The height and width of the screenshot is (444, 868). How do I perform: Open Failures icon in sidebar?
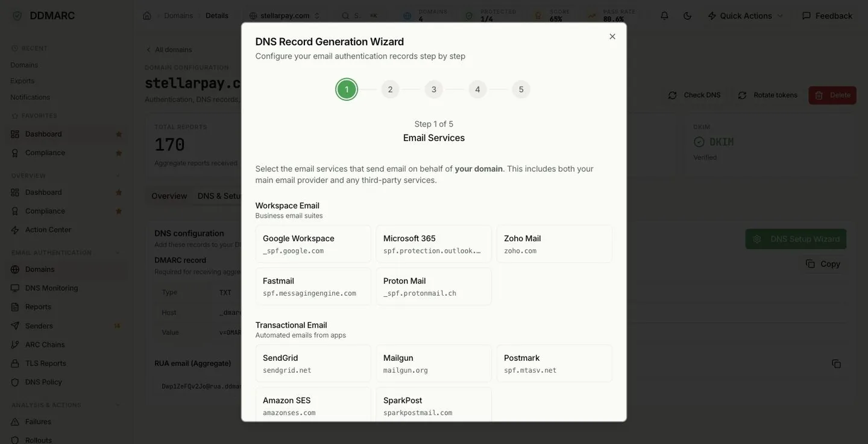(x=15, y=422)
